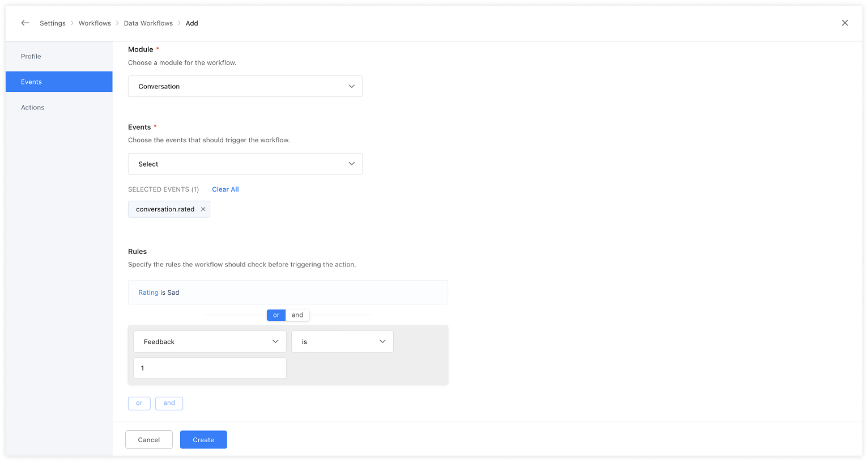Viewport: 868px width, 462px height.
Task: Open the Actions sidebar tab
Action: (x=33, y=108)
